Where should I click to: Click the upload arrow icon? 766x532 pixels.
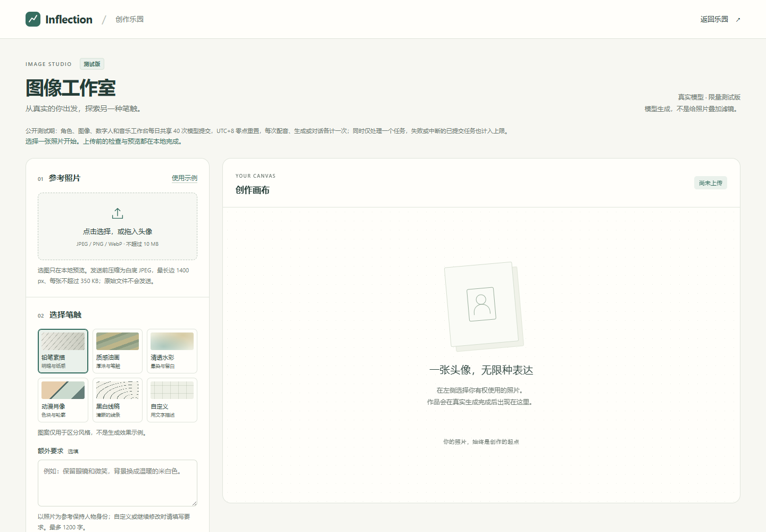point(118,213)
